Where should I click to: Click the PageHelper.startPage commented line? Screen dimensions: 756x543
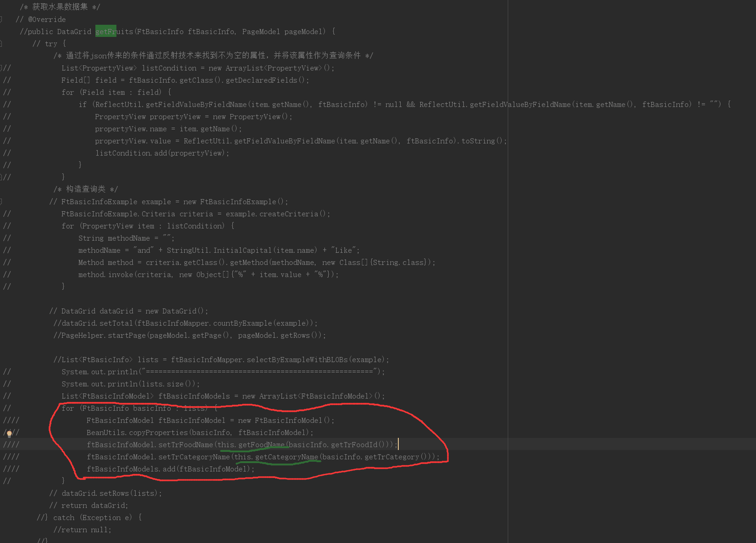[189, 336]
